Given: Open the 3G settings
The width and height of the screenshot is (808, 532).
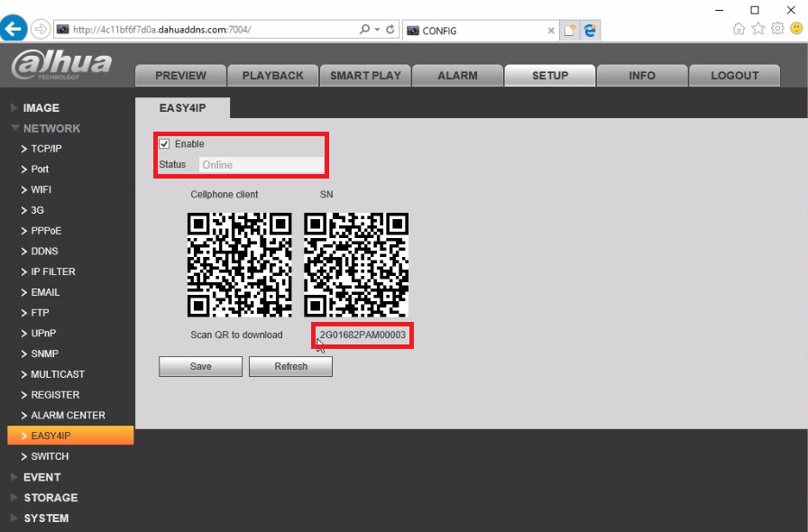Looking at the screenshot, I should click(x=37, y=210).
